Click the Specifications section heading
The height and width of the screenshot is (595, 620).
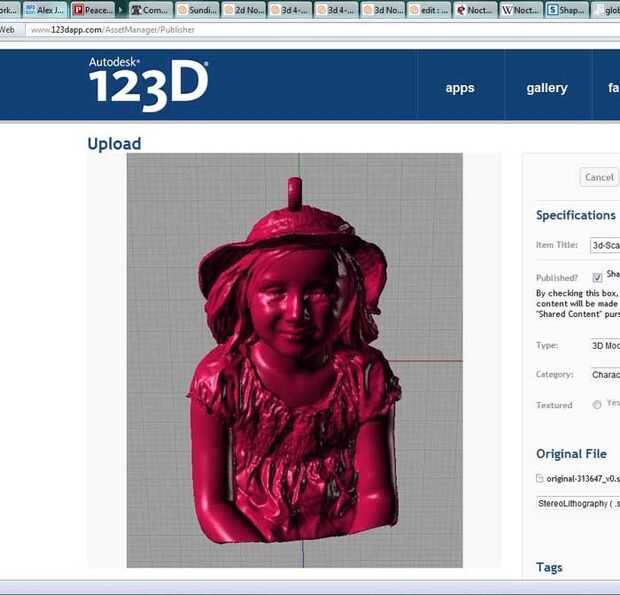(576, 215)
